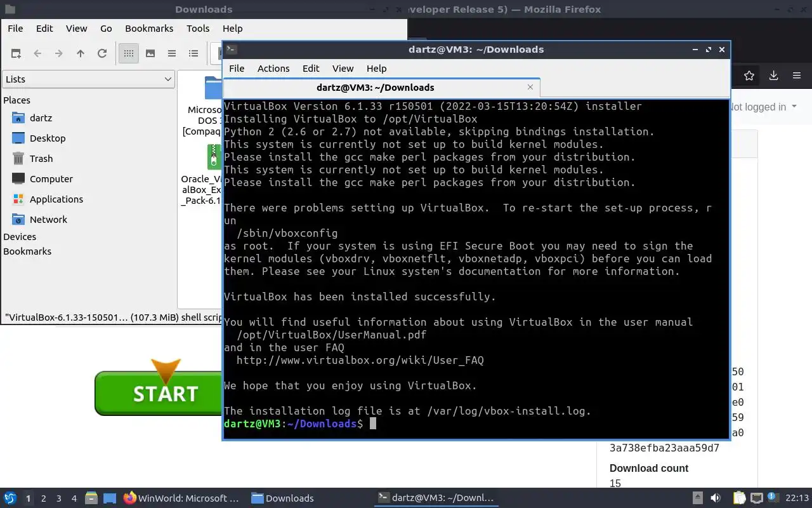Screen dimensions: 812x508
Task: Go up to parent folder in file manager
Action: coord(81,53)
